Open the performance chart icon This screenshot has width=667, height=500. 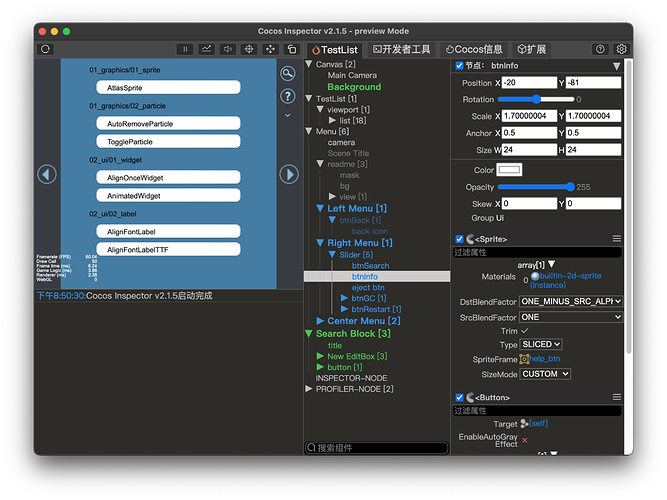click(x=206, y=49)
